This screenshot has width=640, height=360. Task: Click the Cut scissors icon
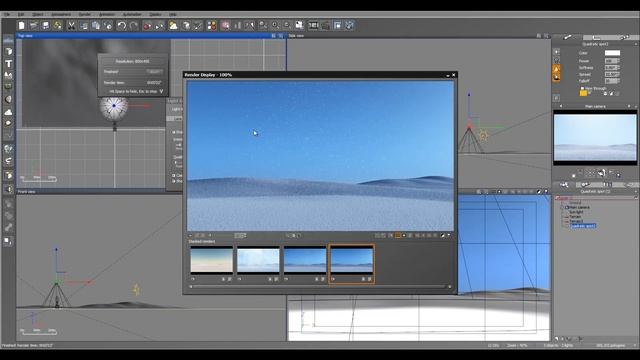coord(71,26)
